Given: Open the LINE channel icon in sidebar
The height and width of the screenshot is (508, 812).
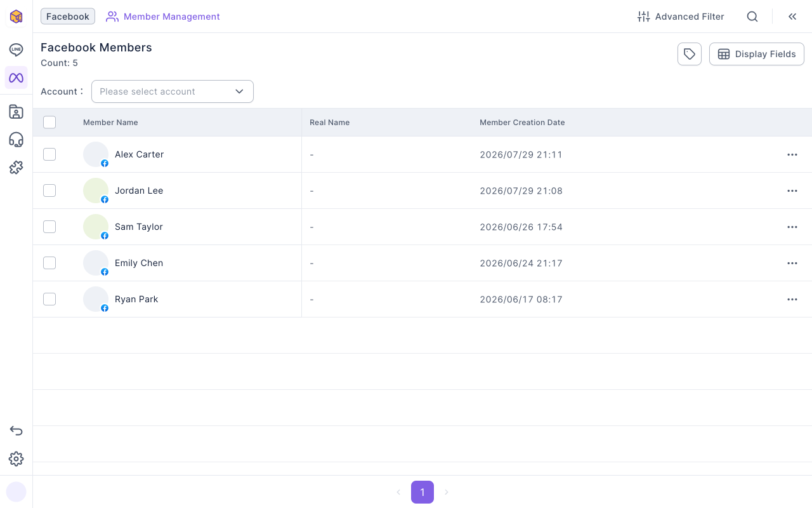Looking at the screenshot, I should [16, 50].
